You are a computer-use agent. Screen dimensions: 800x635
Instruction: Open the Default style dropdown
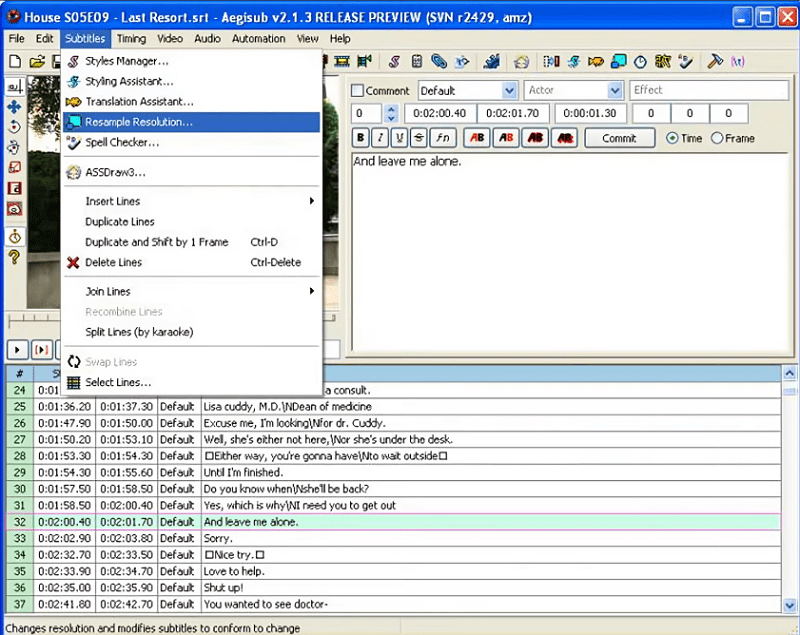[x=508, y=90]
